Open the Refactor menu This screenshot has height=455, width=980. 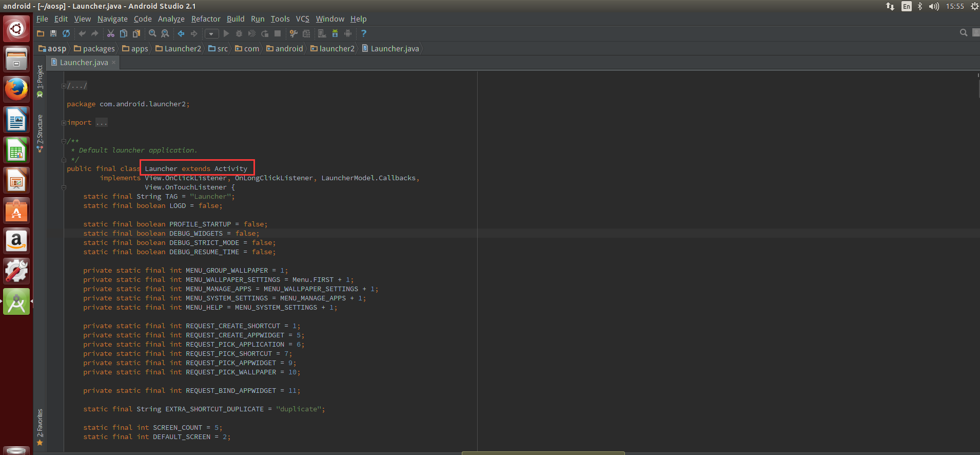coord(206,19)
